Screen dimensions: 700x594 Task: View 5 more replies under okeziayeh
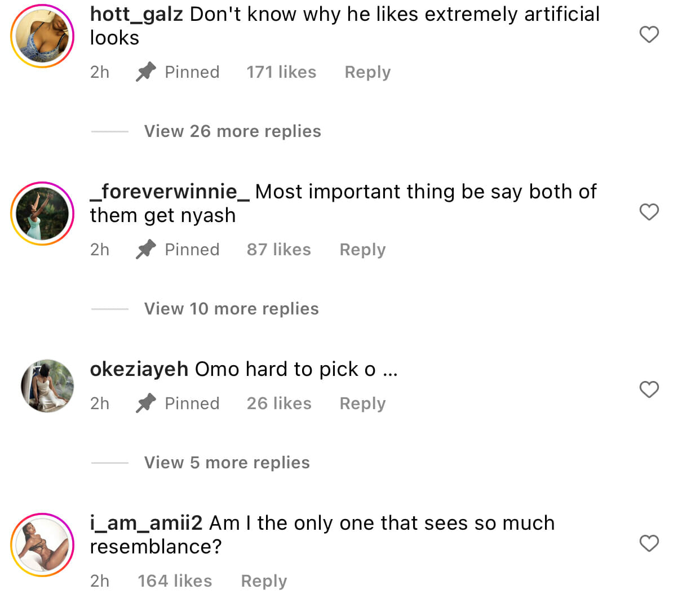coord(227,463)
